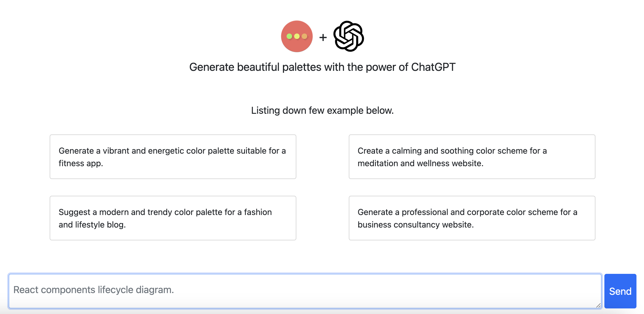Select the orange dot inside the palette logo
Viewport: 644px width, 314px height.
[304, 36]
